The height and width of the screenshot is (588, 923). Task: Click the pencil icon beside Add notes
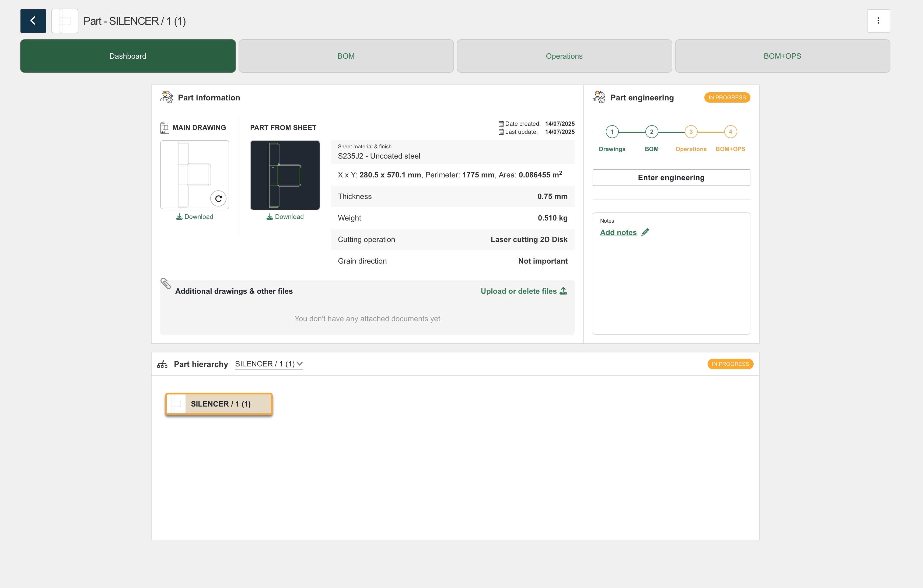pos(645,232)
